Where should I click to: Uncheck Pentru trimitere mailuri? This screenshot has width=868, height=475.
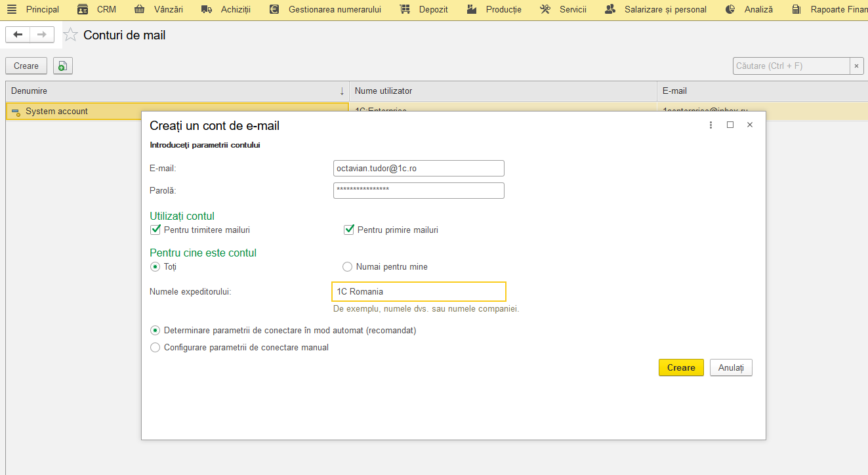point(155,230)
